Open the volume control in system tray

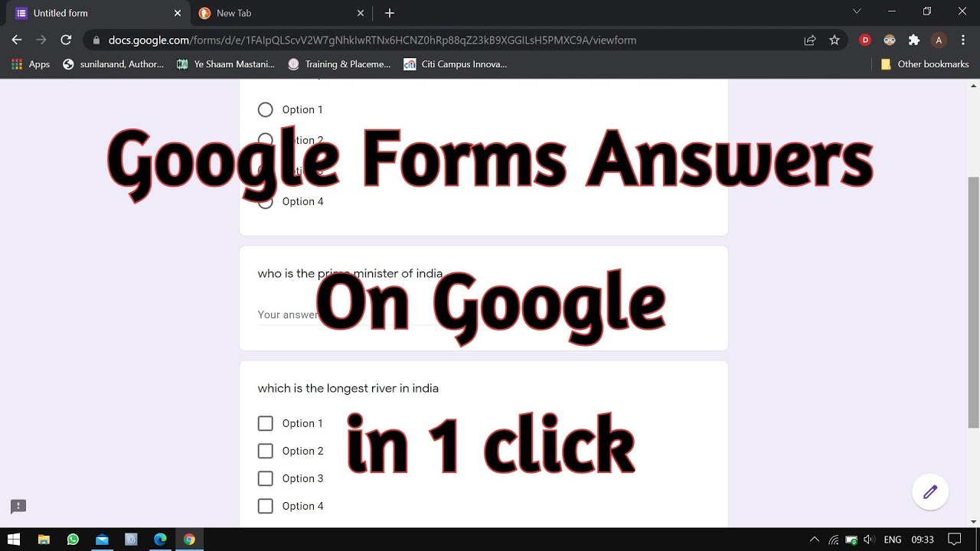click(x=869, y=540)
